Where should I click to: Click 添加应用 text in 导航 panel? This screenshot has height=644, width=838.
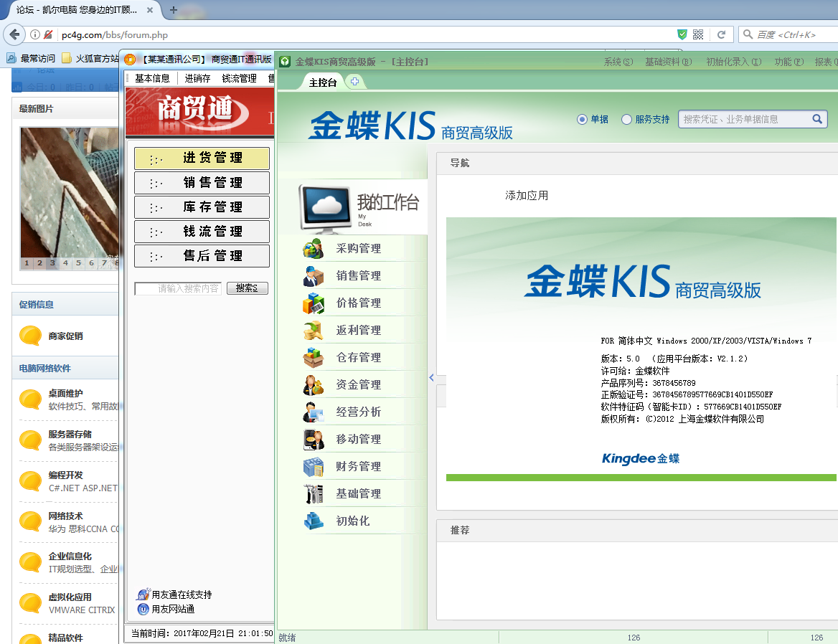[527, 196]
